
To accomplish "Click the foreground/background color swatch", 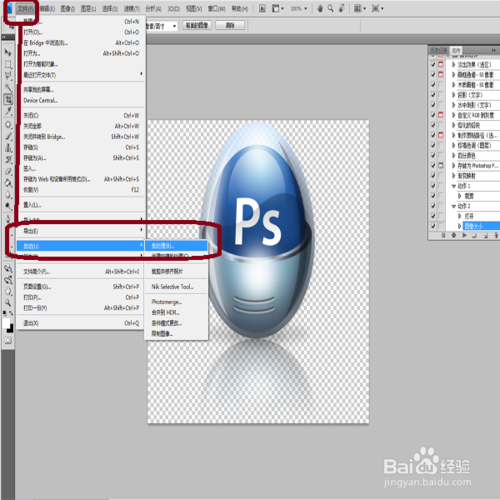I will pyautogui.click(x=8, y=325).
